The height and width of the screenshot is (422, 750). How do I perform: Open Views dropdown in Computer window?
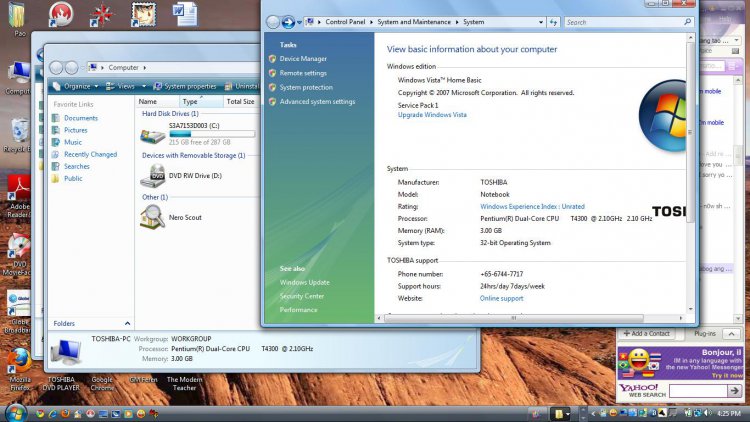(126, 86)
